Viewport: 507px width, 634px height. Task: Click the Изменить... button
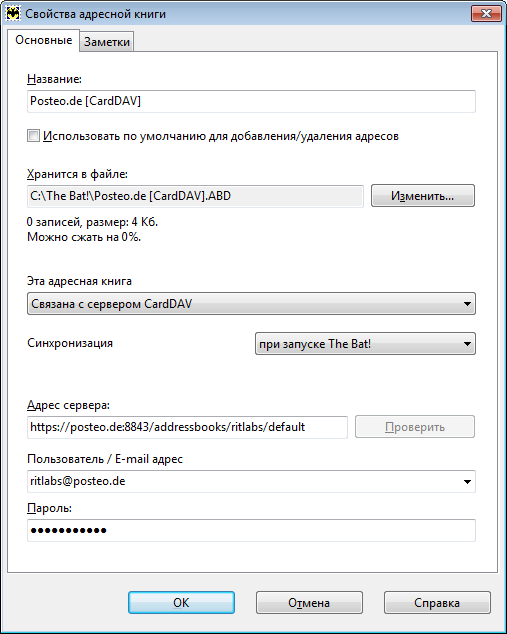click(x=422, y=196)
